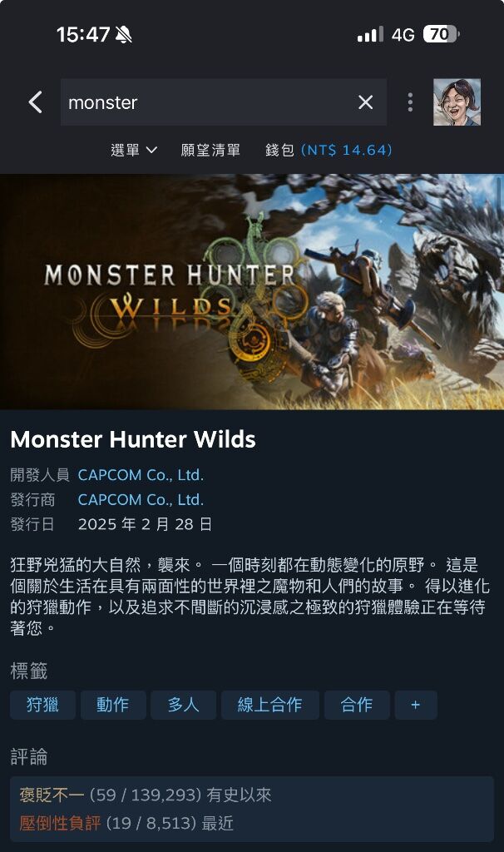
Task: Open the CAPCOM developer link
Action: tap(141, 475)
